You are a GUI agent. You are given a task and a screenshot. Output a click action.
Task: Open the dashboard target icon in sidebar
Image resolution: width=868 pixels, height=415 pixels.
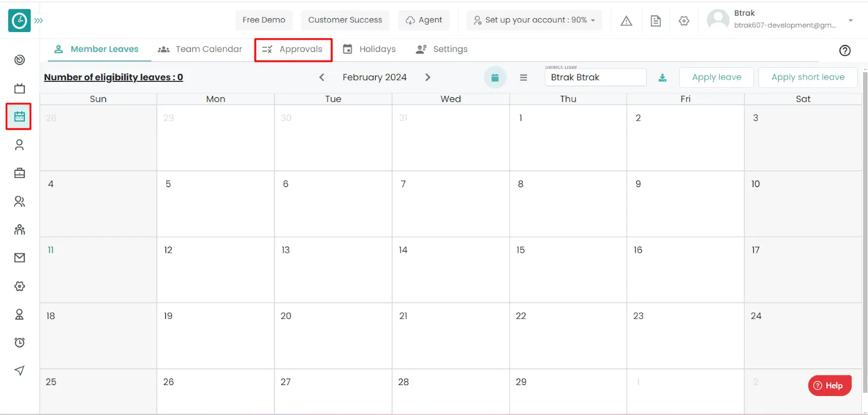click(x=20, y=60)
